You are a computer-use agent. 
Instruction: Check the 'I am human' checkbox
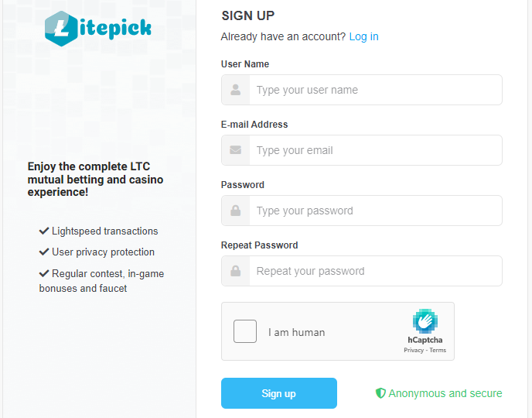[x=245, y=331]
